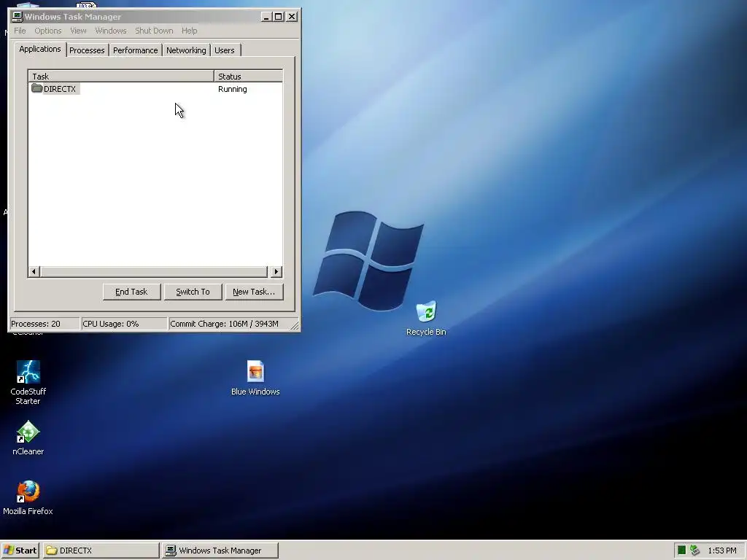Open the File menu

click(x=20, y=31)
